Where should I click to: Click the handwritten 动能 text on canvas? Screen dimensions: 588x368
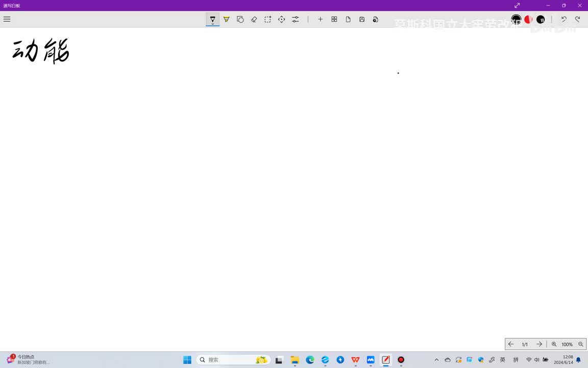[x=41, y=51]
